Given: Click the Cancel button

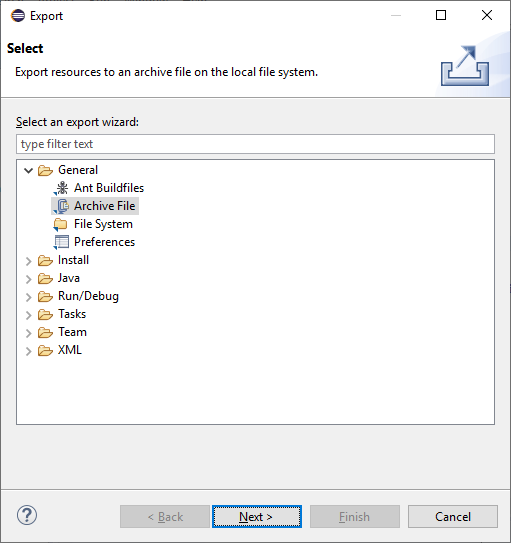Looking at the screenshot, I should click(x=453, y=516).
